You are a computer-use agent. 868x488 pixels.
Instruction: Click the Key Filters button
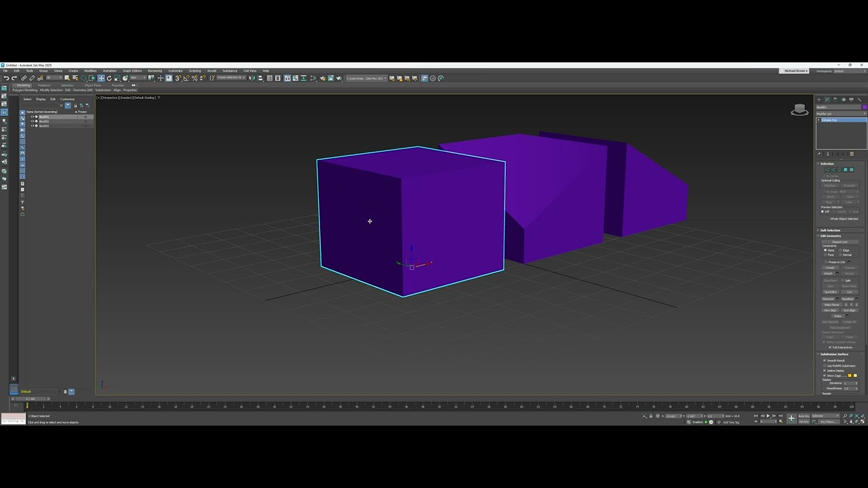point(829,422)
